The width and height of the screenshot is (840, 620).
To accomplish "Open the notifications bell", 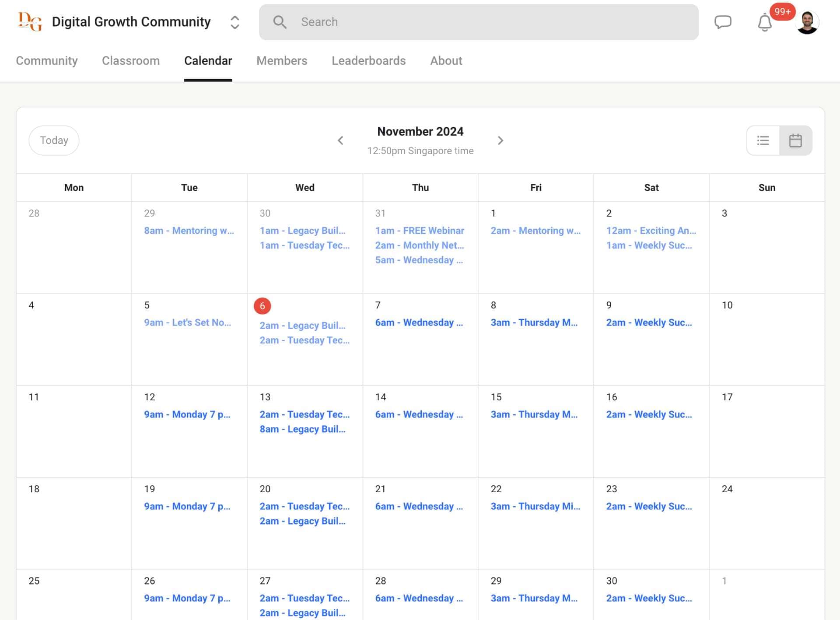I will coord(764,22).
